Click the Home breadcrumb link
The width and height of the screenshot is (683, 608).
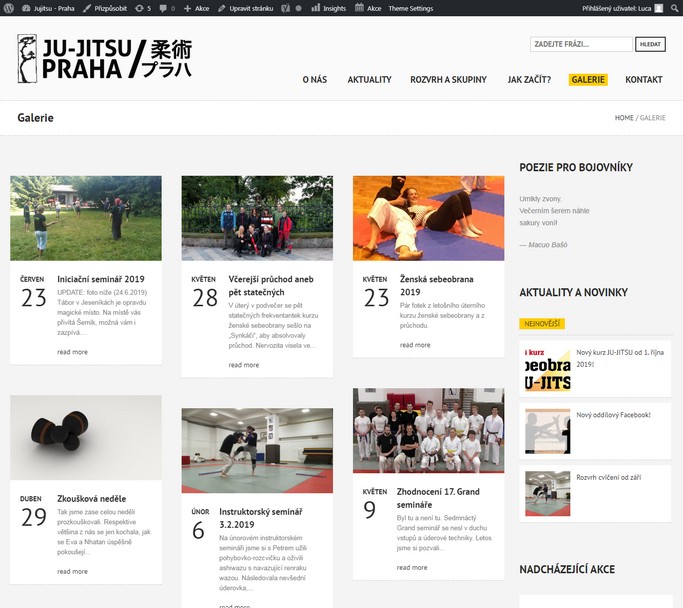click(x=624, y=118)
